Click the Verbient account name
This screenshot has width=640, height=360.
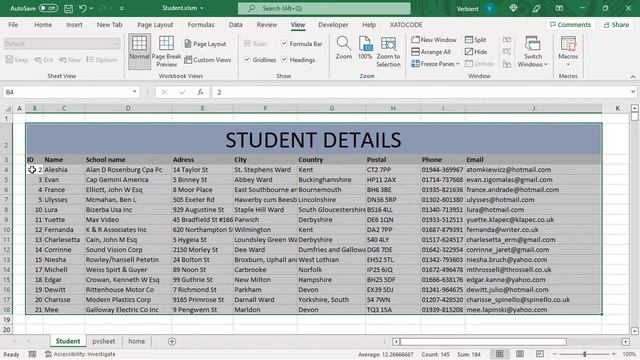(467, 8)
